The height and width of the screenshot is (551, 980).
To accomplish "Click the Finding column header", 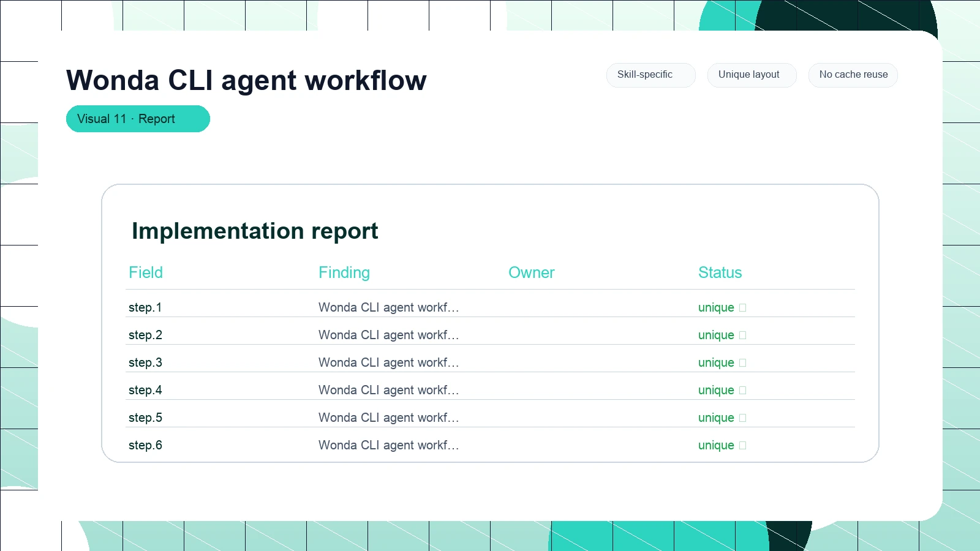I will click(344, 272).
